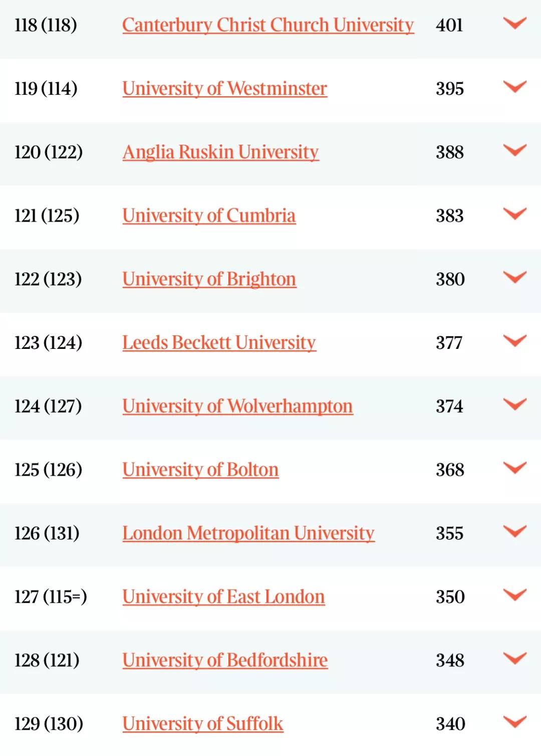Screen dimensions: 541x756
Task: Expand University of Brighton row chevron
Action: 514,277
